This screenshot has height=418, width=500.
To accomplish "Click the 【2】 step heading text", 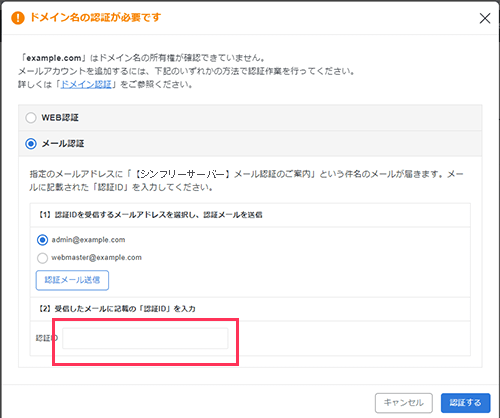I will 117,309.
